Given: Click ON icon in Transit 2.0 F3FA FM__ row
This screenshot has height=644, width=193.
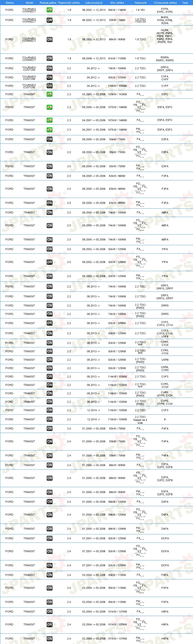Looking at the screenshot, I should coord(49,203).
